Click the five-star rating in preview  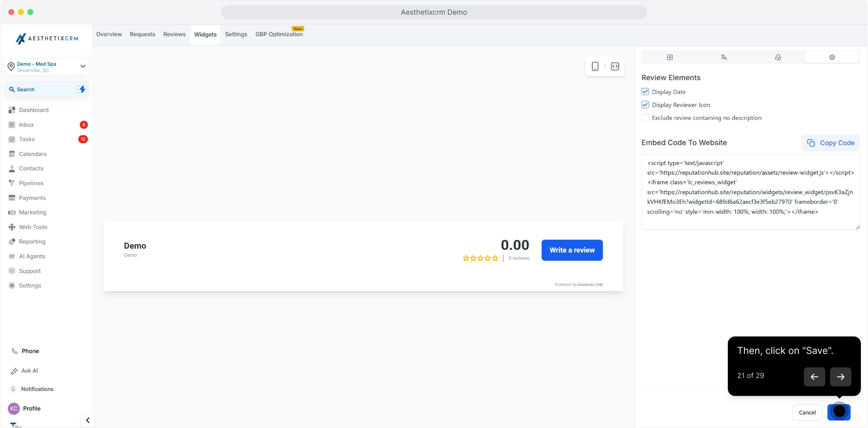tap(480, 258)
